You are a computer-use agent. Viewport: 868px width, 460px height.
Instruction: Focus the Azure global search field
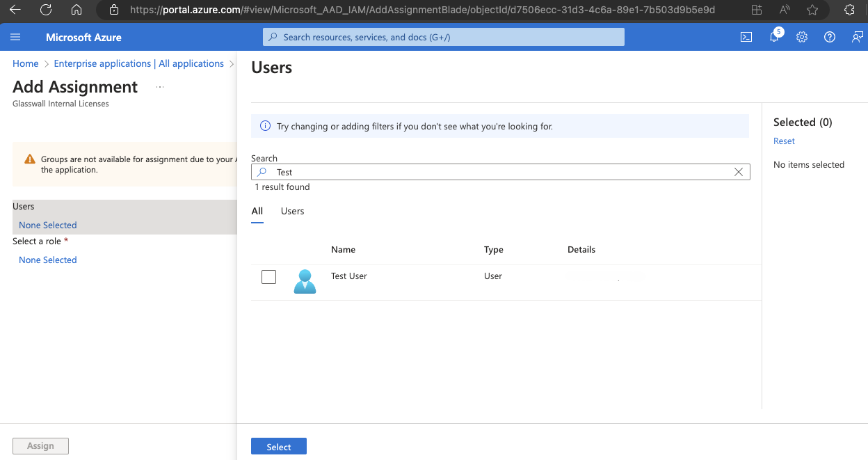tap(444, 37)
